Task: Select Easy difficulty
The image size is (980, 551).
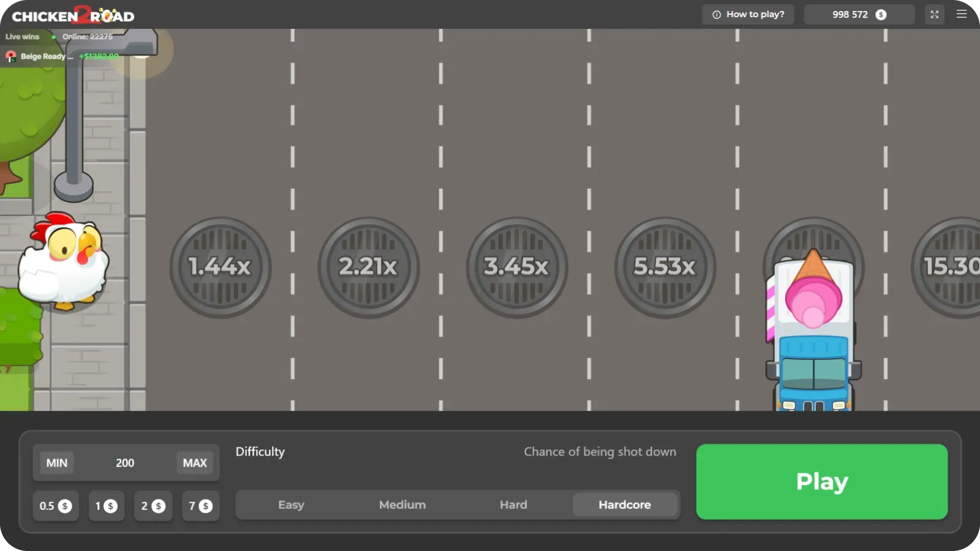Action: [x=291, y=505]
